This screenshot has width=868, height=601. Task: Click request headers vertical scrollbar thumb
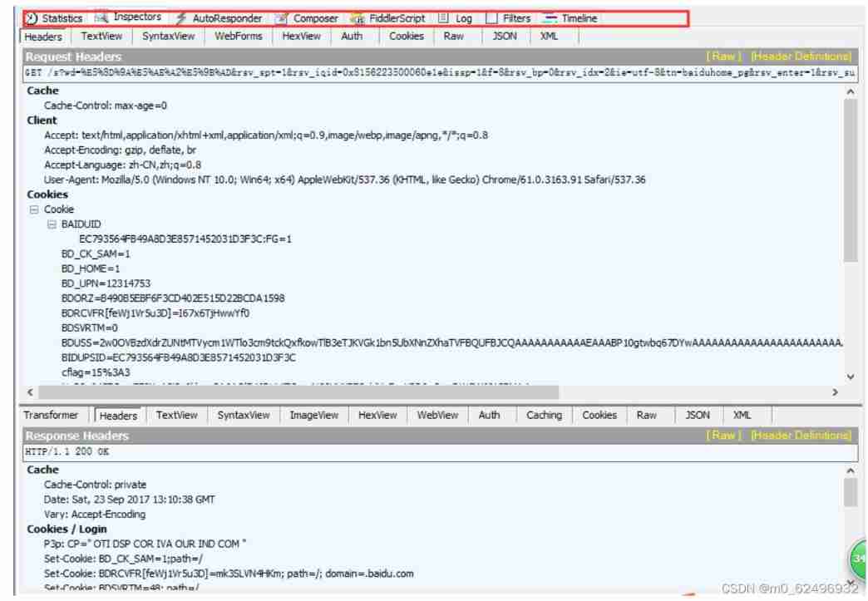pos(851,181)
